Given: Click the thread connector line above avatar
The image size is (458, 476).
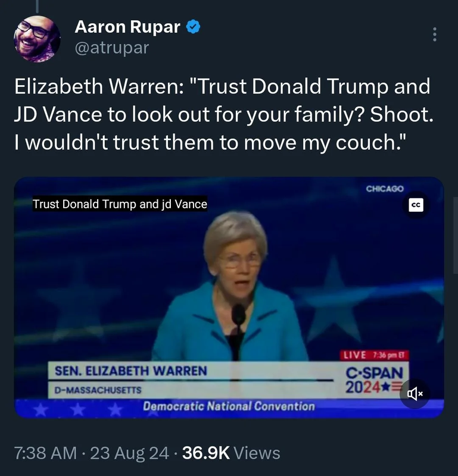Looking at the screenshot, I should tap(37, 7).
